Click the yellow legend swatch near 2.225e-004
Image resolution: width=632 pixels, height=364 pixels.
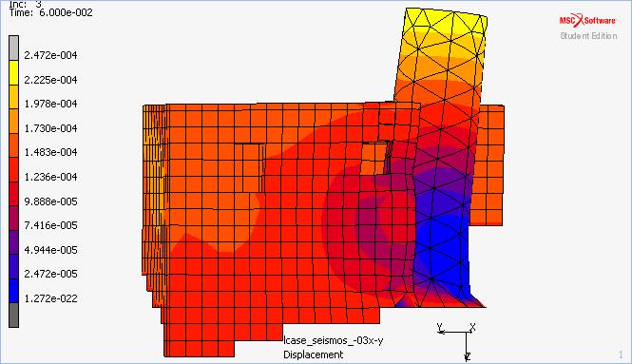pyautogui.click(x=13, y=72)
